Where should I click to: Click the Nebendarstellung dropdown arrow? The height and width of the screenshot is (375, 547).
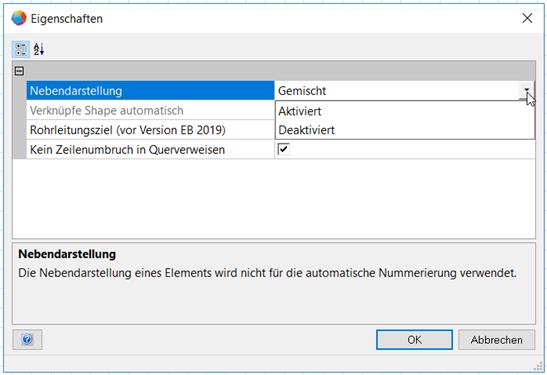point(527,91)
